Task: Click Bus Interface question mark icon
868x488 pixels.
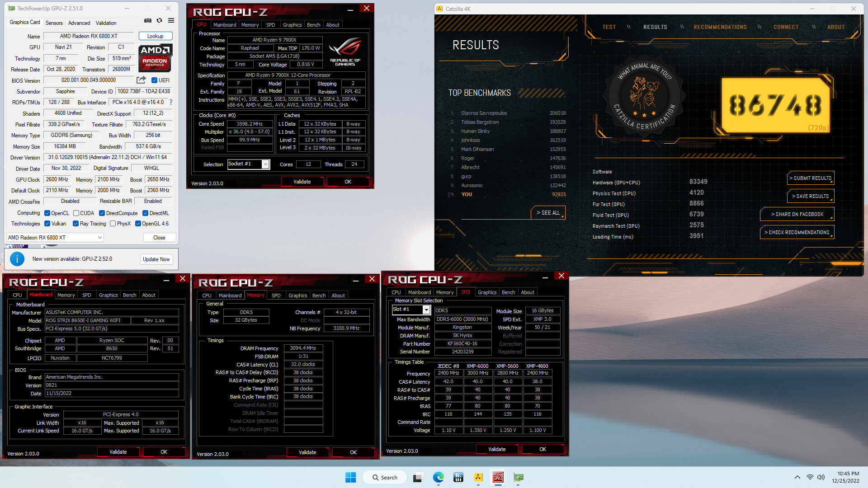Action: (171, 102)
